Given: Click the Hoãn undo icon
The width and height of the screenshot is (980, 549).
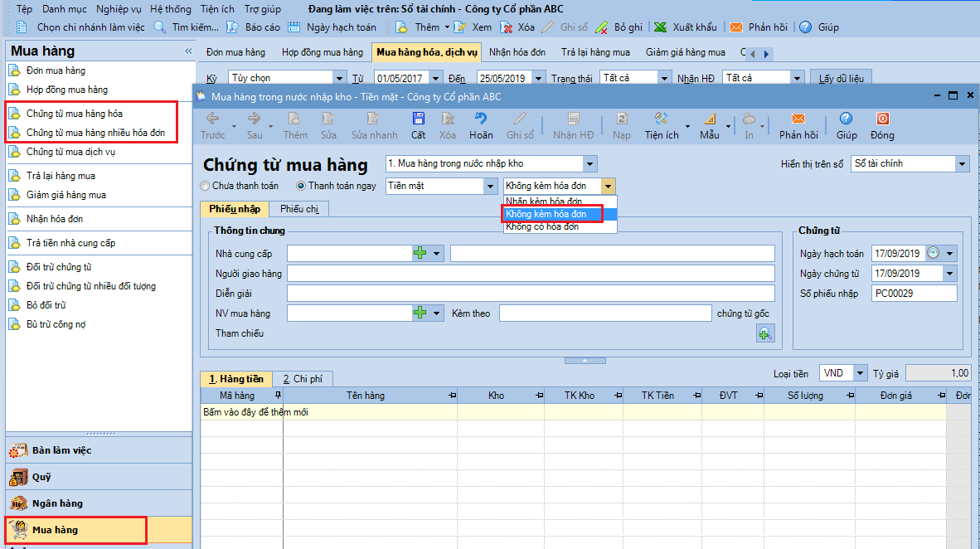Looking at the screenshot, I should click(481, 119).
